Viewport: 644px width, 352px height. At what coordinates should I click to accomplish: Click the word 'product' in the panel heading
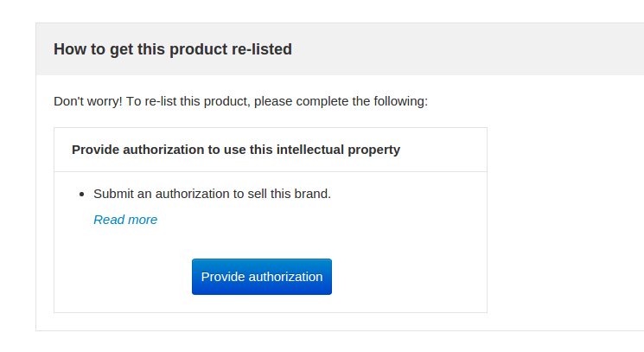click(x=197, y=49)
